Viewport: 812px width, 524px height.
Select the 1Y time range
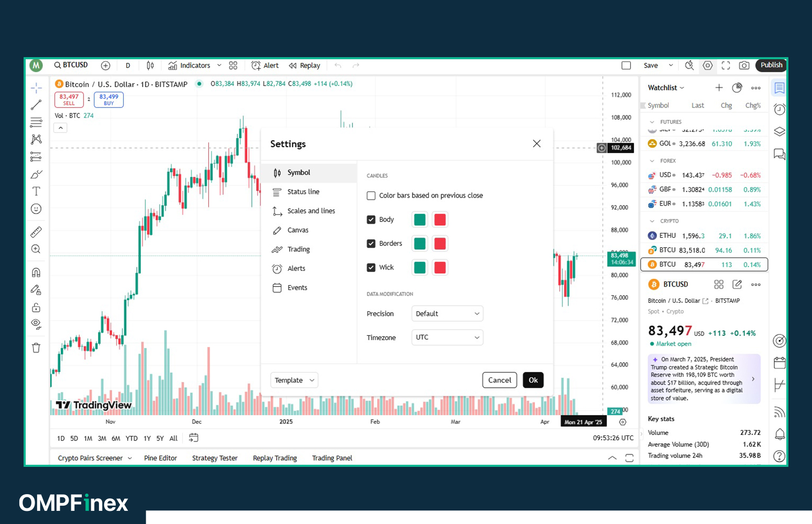(147, 439)
